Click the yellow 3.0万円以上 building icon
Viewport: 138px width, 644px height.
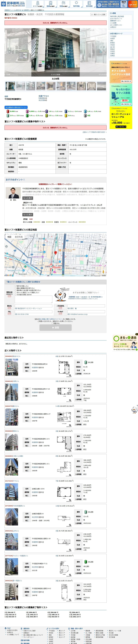click(66, 115)
